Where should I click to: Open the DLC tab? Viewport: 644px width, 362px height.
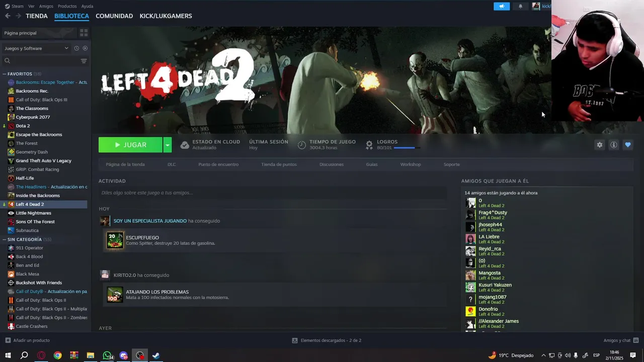172,164
